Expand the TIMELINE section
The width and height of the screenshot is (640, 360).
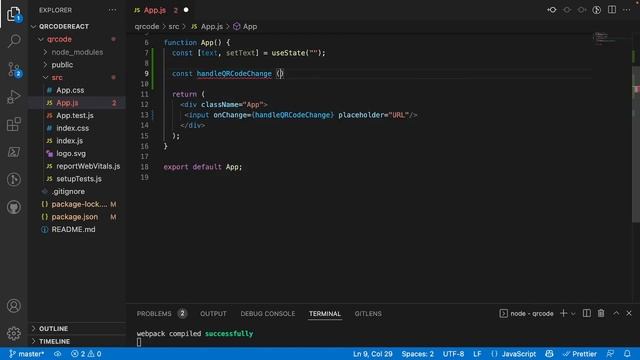(x=54, y=341)
